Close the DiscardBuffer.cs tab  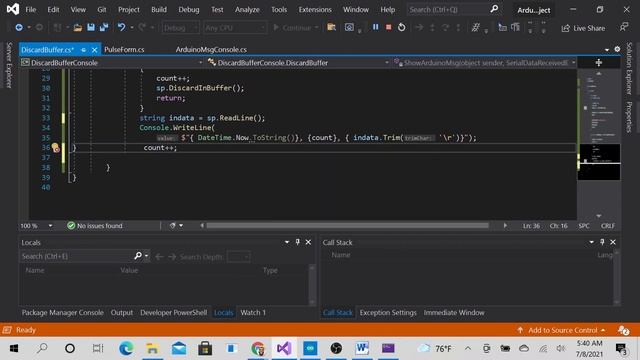coord(95,50)
